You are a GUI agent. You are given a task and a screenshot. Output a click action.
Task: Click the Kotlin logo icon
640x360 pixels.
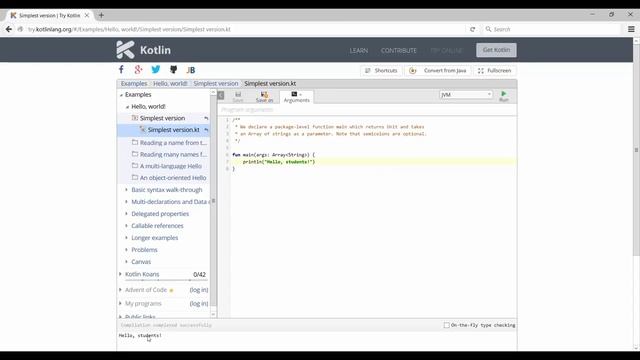pyautogui.click(x=125, y=50)
